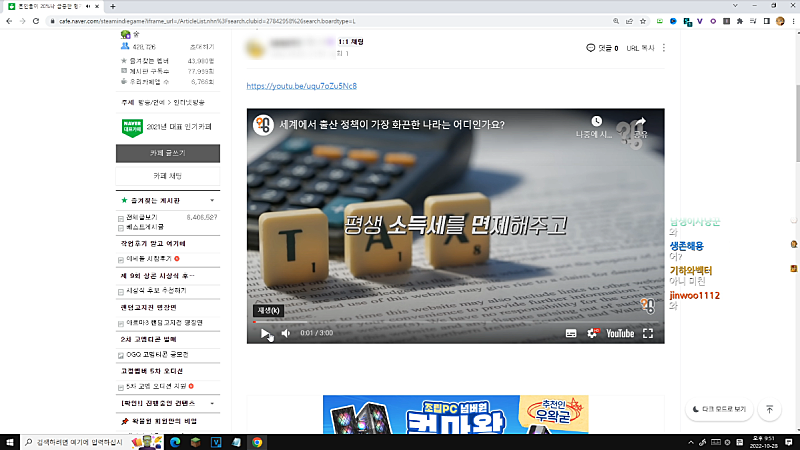
Task: Open Chrome from the Windows taskbar
Action: 257,441
